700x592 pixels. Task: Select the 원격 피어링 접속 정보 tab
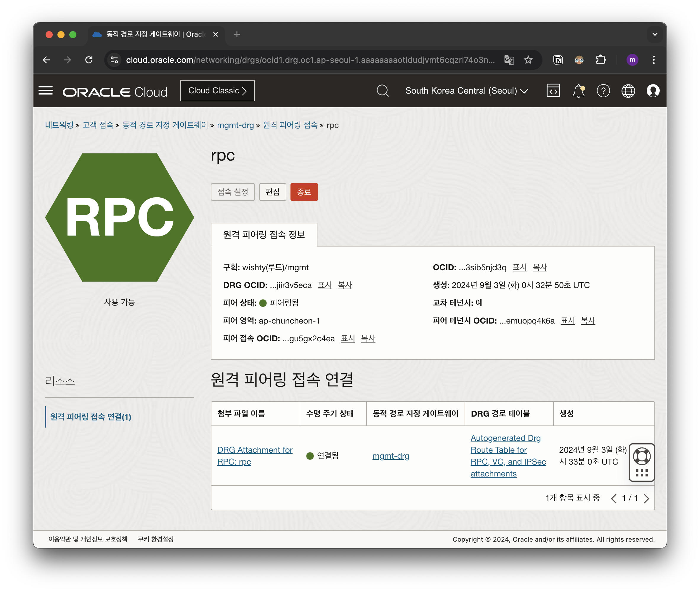264,235
